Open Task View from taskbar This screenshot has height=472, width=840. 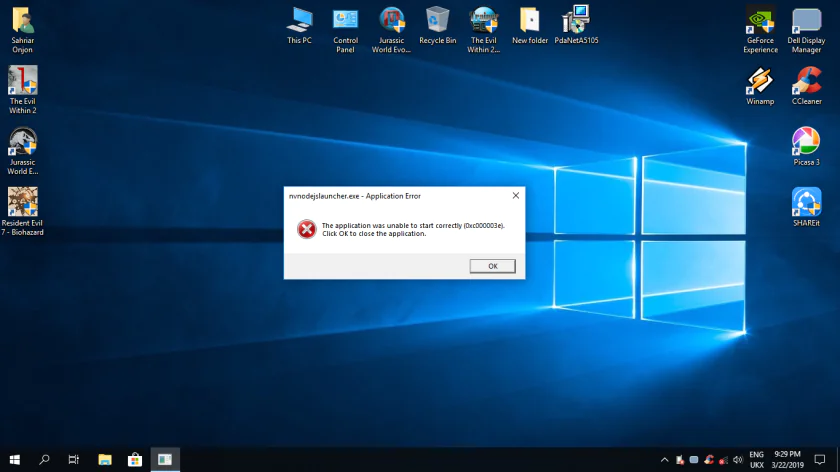pyautogui.click(x=74, y=460)
